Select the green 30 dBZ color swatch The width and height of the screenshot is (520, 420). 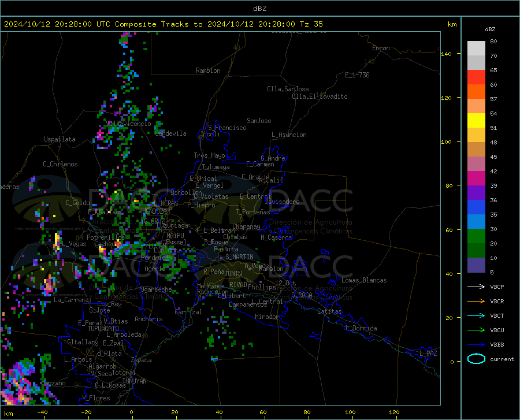(x=476, y=236)
